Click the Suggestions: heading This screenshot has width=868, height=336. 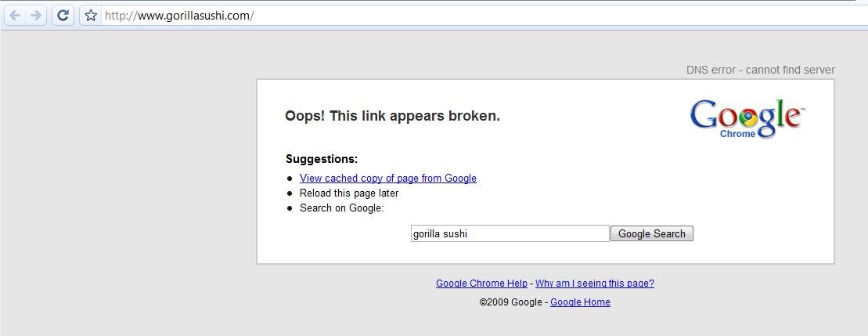tap(322, 160)
